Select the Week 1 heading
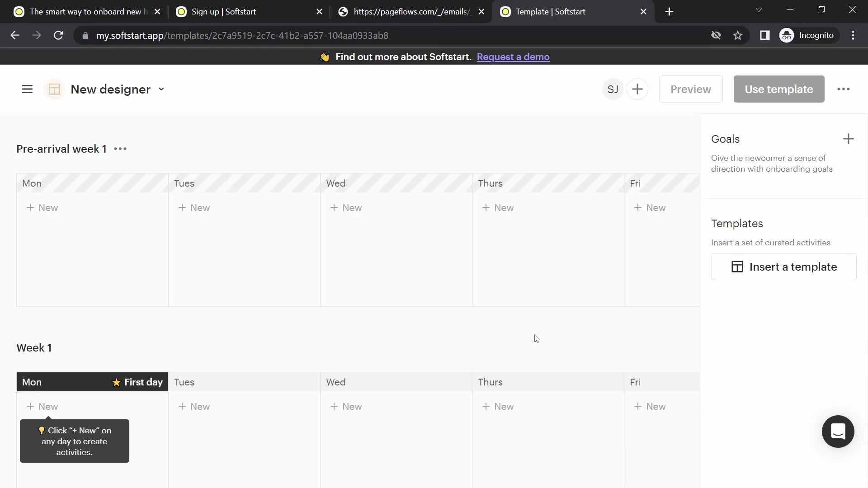 click(x=34, y=347)
